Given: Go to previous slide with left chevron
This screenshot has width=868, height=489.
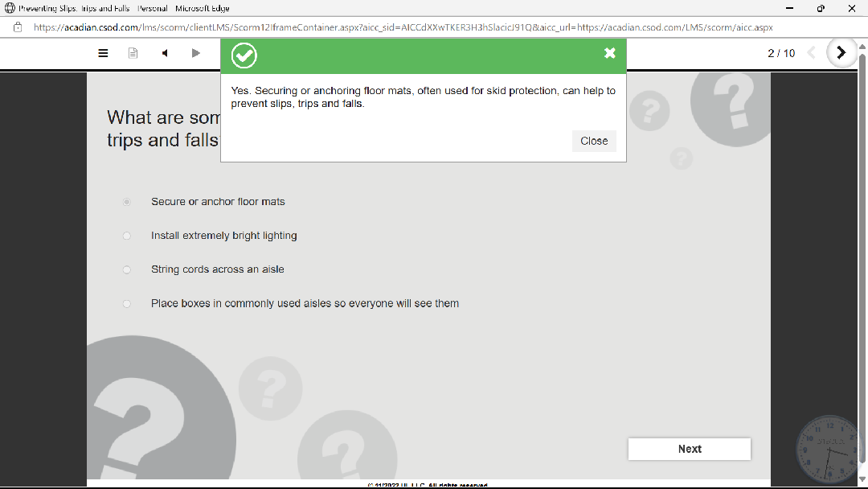Looking at the screenshot, I should [811, 53].
